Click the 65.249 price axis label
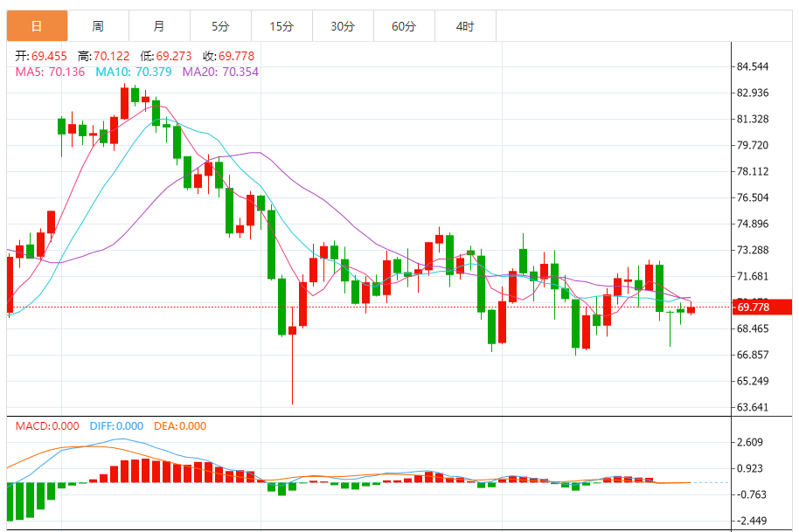The width and height of the screenshot is (799, 532). click(x=753, y=381)
